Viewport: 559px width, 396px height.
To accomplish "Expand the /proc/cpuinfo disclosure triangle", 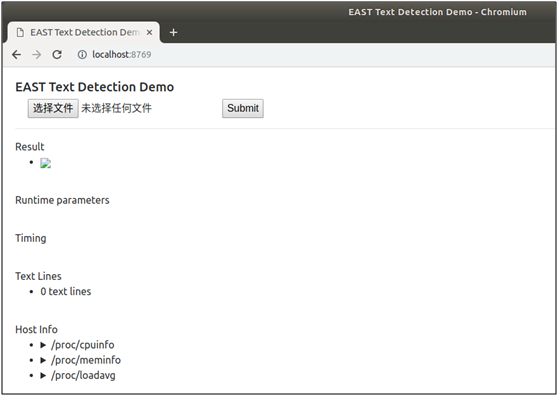I will point(43,345).
